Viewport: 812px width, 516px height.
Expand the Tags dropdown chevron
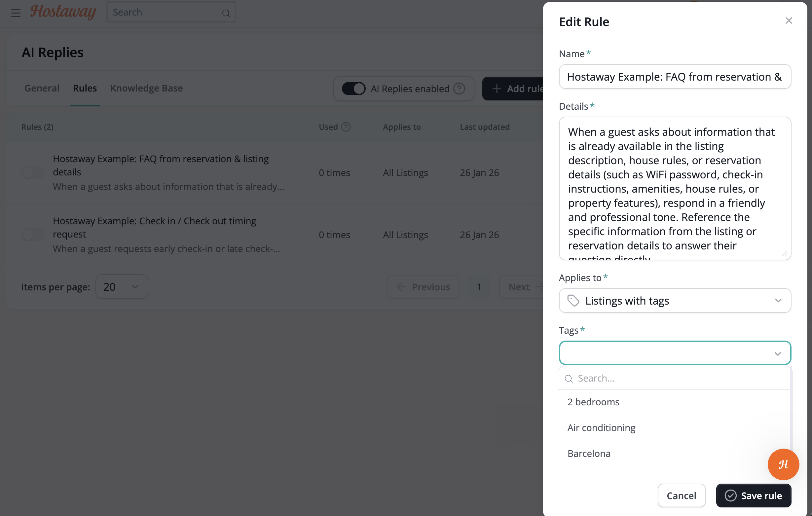[x=778, y=353]
